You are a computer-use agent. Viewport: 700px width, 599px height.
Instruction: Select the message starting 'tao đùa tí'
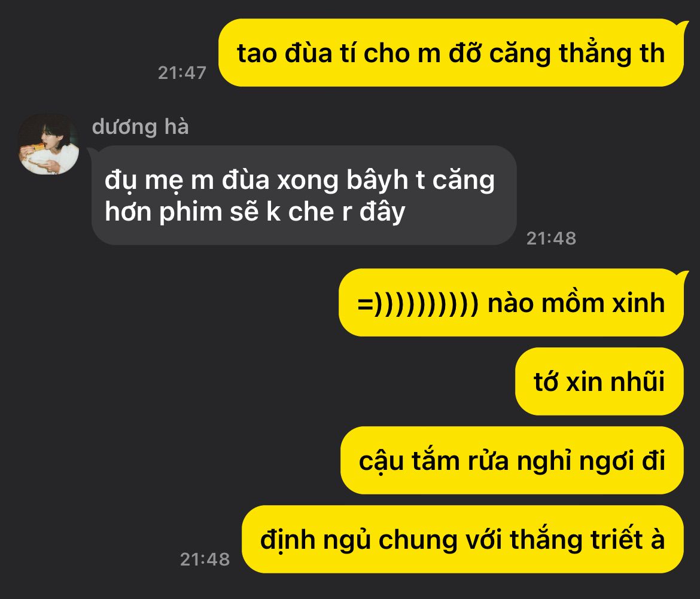point(451,53)
